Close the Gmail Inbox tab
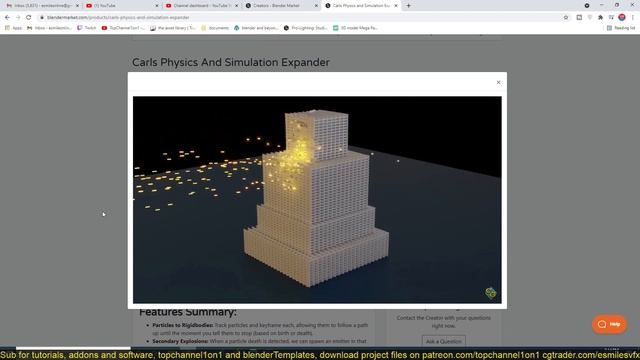The height and width of the screenshot is (360, 640). tap(77, 6)
